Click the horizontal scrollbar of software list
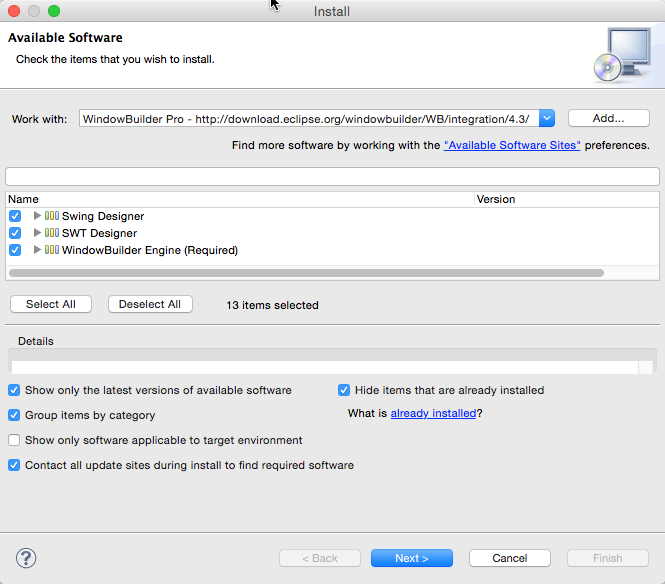Image resolution: width=665 pixels, height=584 pixels. coord(306,273)
